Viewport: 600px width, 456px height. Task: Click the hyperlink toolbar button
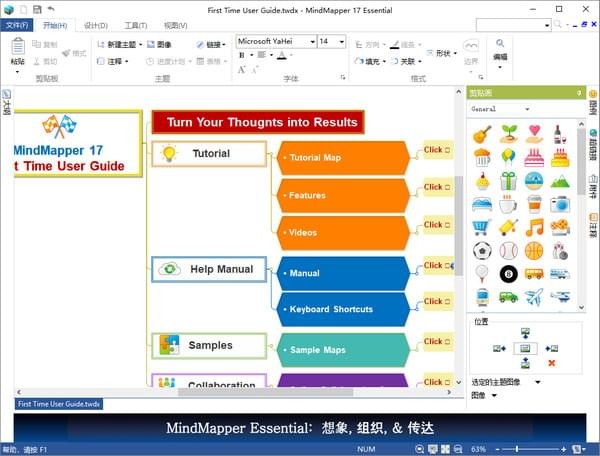(x=211, y=45)
